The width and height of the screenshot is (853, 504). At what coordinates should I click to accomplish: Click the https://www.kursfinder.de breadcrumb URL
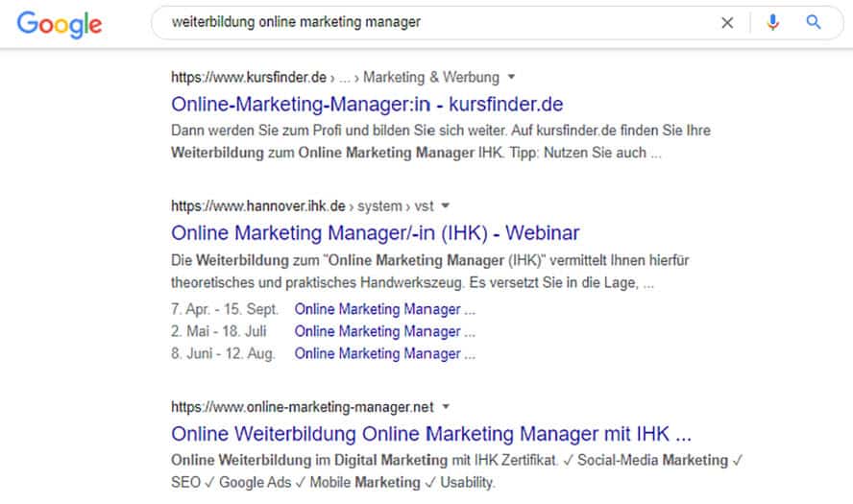tap(249, 77)
